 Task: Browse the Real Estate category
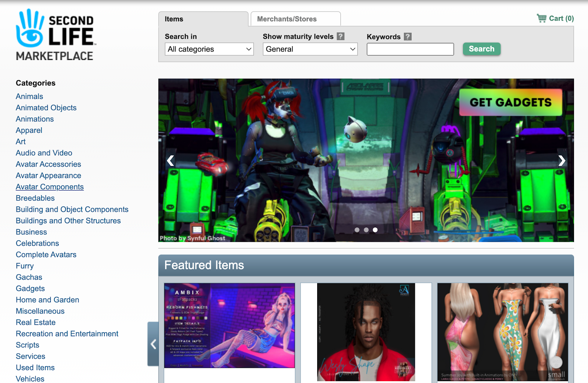(36, 323)
